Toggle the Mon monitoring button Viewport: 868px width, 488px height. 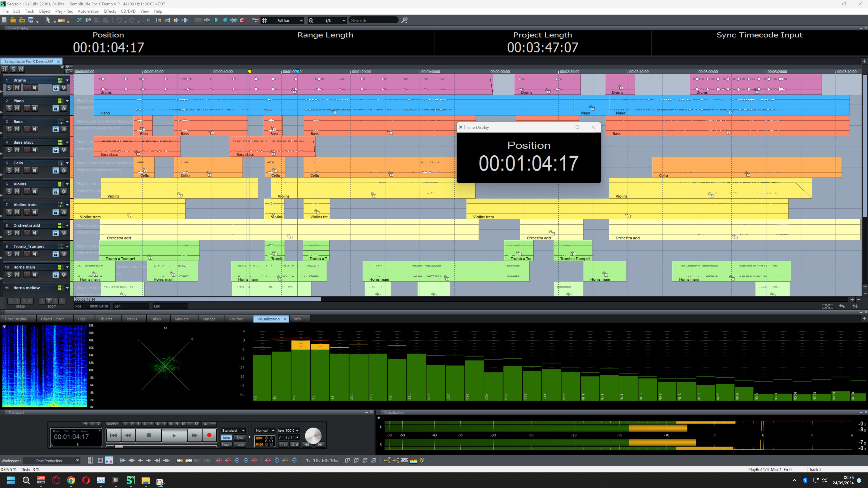coord(226,437)
